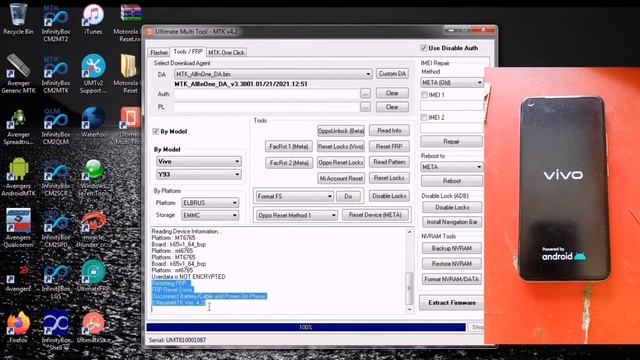The image size is (640, 360).
Task: Toggle Use Disable Auth checkbox
Action: click(424, 48)
